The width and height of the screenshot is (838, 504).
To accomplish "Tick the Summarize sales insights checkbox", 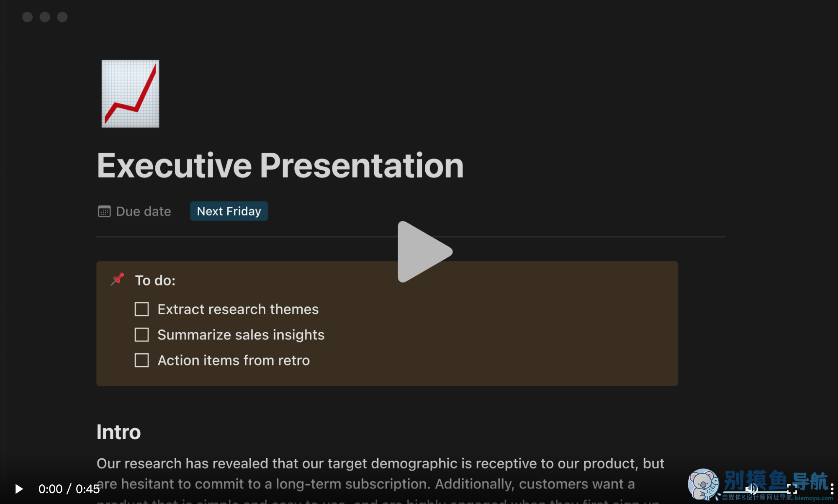I will click(141, 335).
